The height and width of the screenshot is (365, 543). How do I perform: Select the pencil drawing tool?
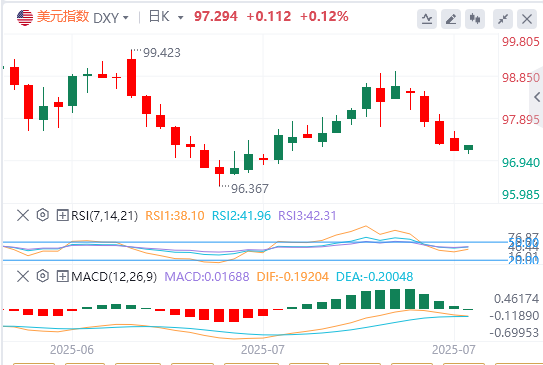451,19
